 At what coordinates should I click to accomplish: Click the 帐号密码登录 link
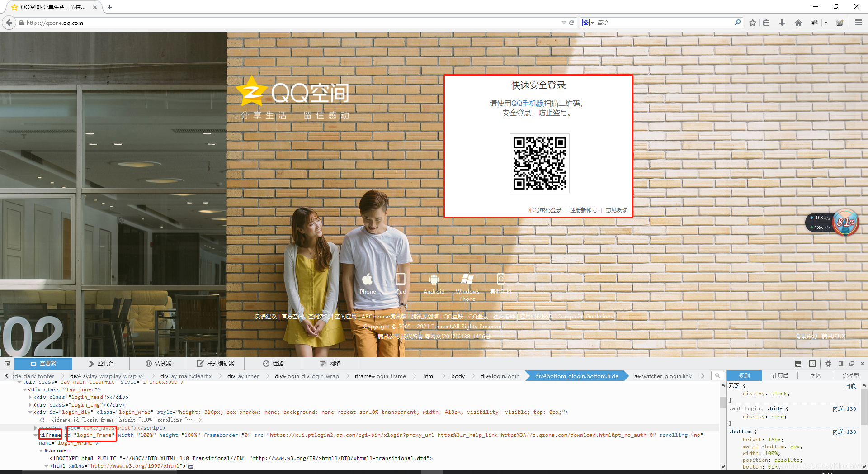pyautogui.click(x=545, y=210)
